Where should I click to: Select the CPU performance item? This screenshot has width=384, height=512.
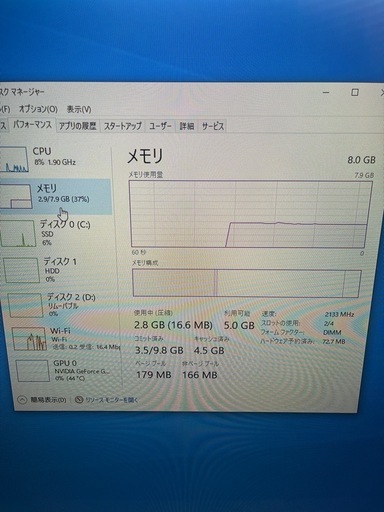[x=55, y=159]
